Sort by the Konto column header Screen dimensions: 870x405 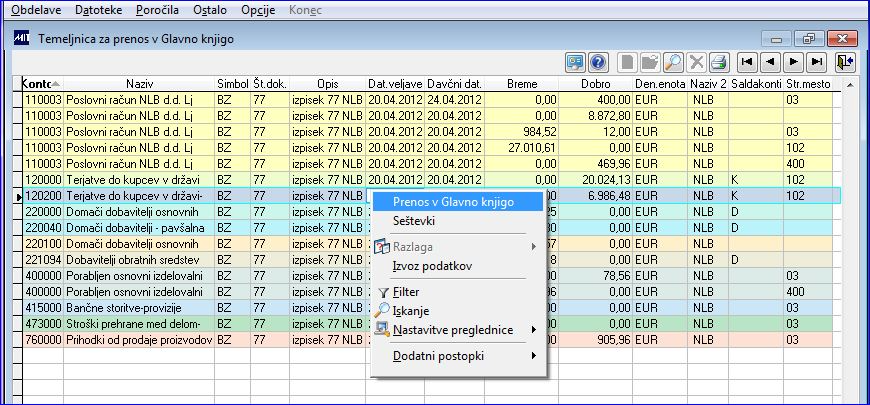[42, 84]
